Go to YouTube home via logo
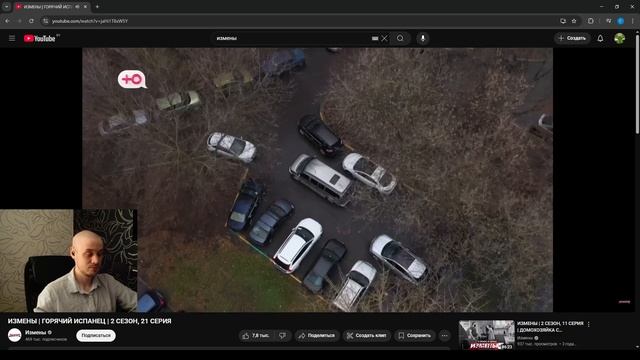 coord(40,38)
